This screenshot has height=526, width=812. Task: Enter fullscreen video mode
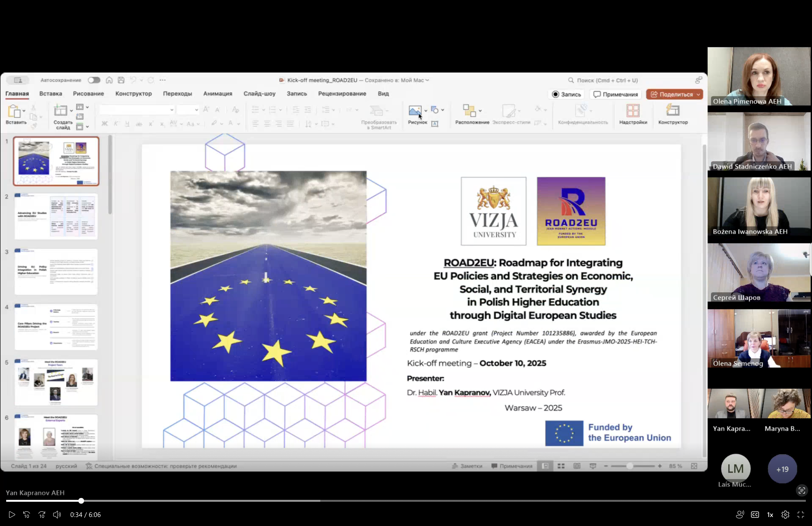point(800,514)
